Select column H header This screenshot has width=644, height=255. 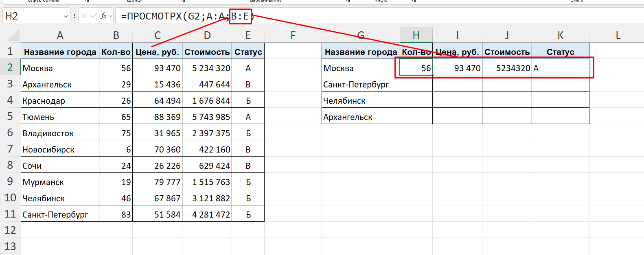coord(416,35)
